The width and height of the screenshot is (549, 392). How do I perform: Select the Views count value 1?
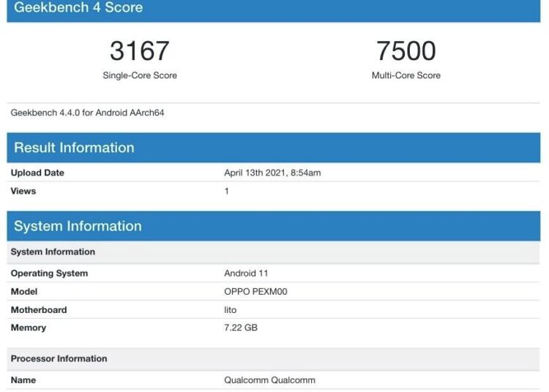tap(226, 191)
